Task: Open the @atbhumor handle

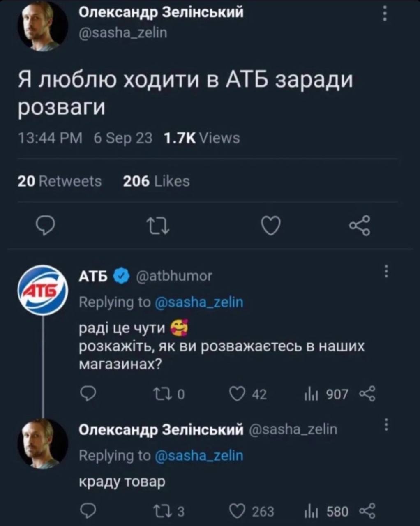Action: point(174,276)
